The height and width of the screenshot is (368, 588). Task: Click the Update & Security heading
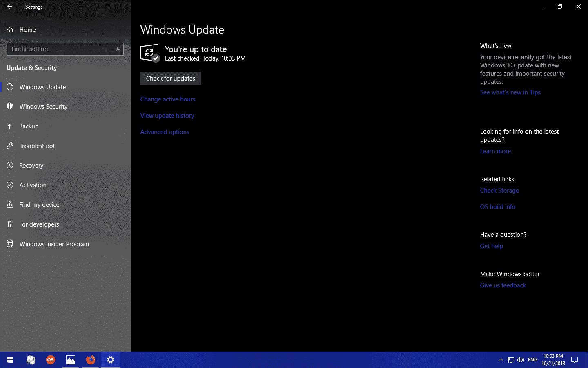[32, 67]
